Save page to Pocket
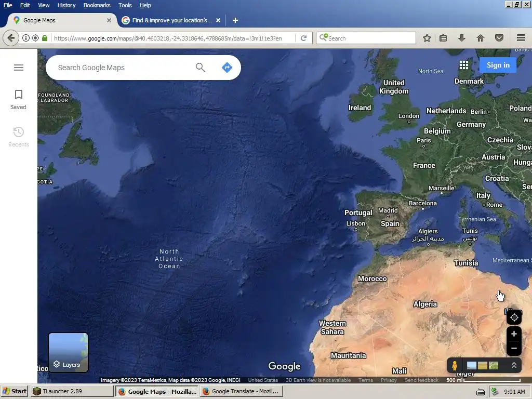The height and width of the screenshot is (399, 532). click(499, 38)
